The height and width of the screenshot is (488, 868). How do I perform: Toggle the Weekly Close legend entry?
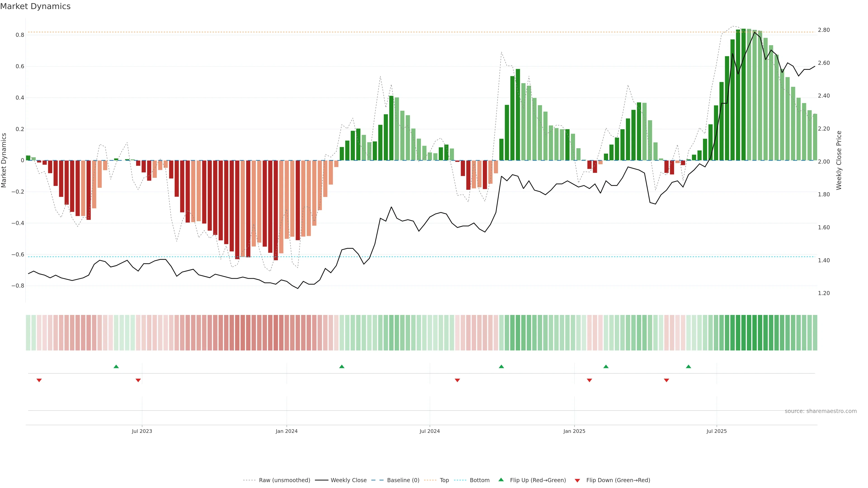coord(348,480)
